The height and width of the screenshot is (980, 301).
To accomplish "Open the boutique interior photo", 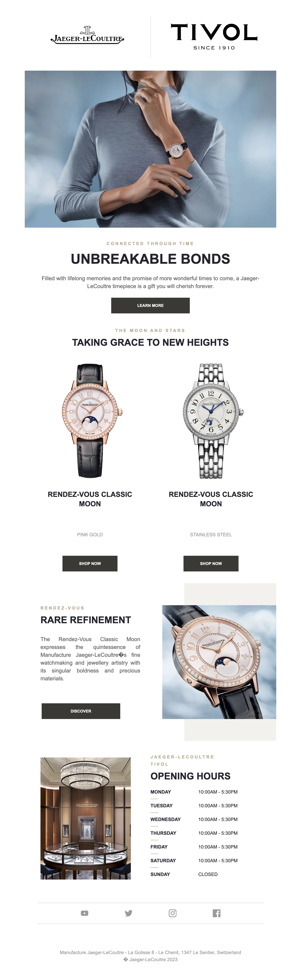I will point(86,818).
